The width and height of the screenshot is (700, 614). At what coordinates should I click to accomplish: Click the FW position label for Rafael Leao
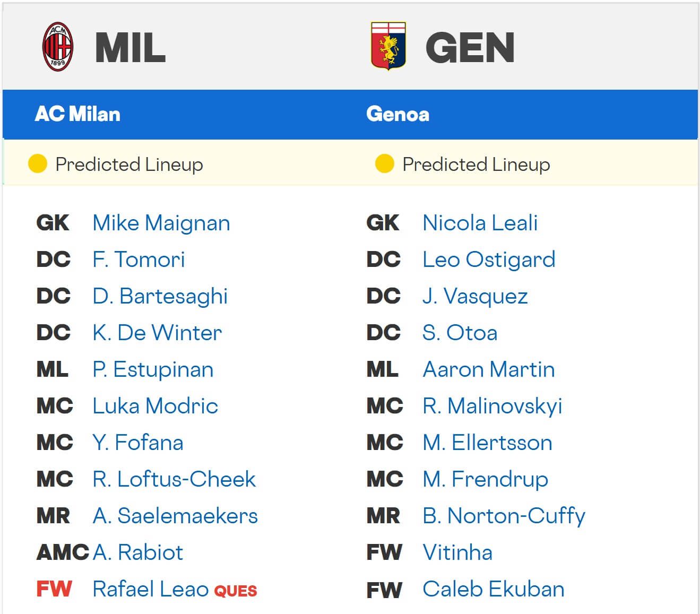[53, 590]
